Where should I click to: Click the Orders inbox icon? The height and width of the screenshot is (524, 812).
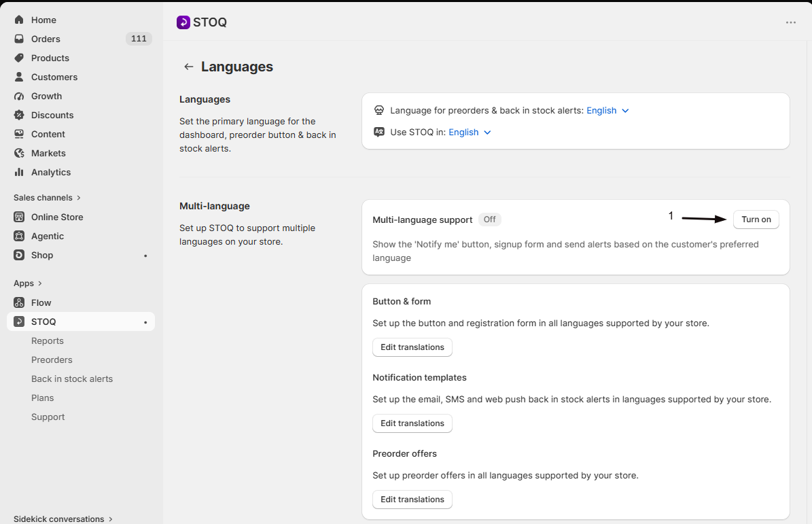tap(19, 39)
